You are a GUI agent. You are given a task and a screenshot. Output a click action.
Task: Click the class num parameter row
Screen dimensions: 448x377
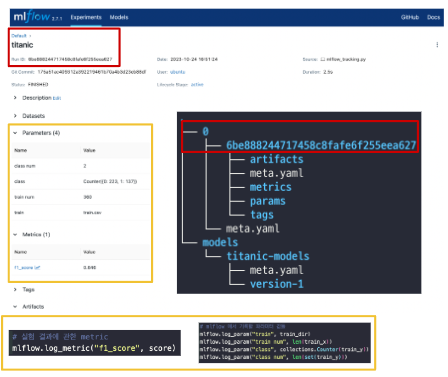[81, 166]
